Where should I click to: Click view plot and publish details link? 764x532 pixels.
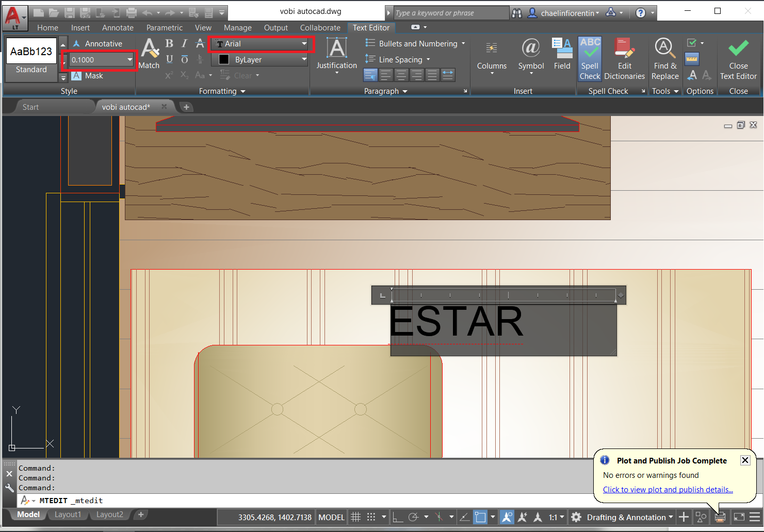(x=668, y=490)
